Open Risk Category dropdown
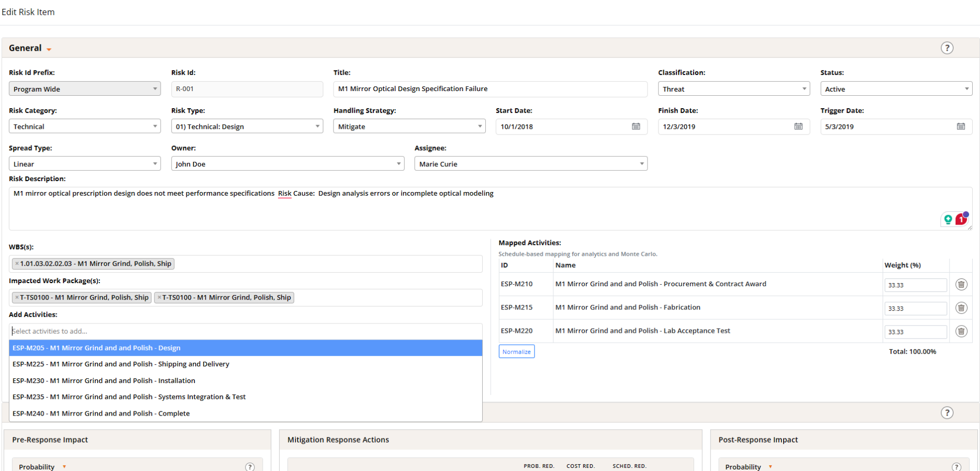 84,126
